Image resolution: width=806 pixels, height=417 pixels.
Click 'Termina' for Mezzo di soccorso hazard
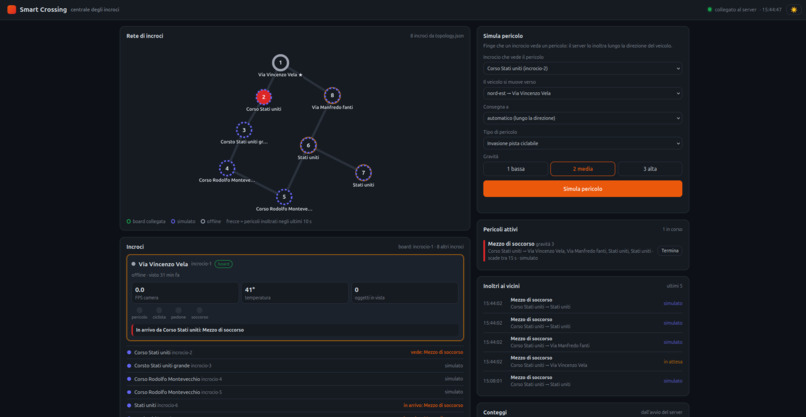coord(670,251)
